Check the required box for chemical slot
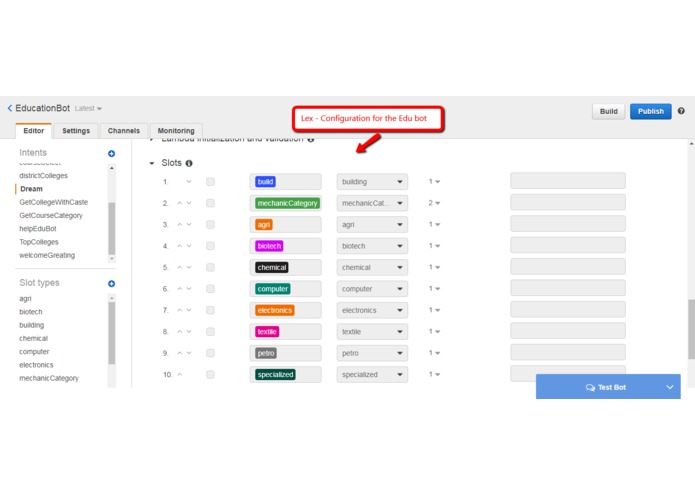Screen dimensions: 695x494 (x=211, y=267)
